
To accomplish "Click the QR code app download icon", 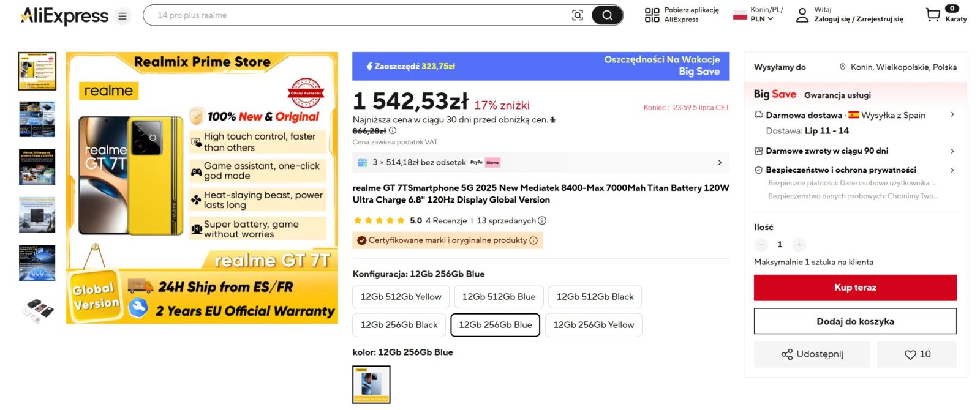I will 652,15.
